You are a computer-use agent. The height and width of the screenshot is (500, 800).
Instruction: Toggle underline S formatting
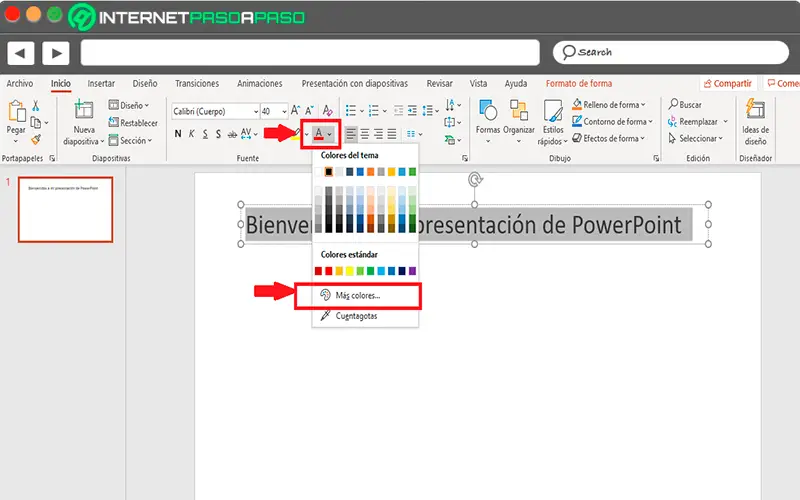[x=205, y=134]
